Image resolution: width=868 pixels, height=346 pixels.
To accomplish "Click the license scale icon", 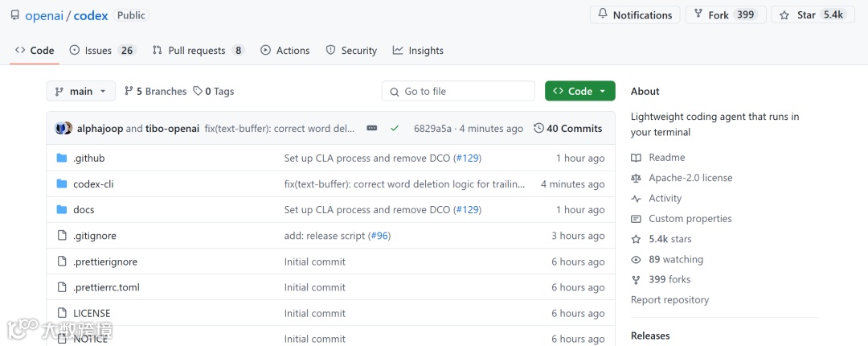I will tap(636, 178).
